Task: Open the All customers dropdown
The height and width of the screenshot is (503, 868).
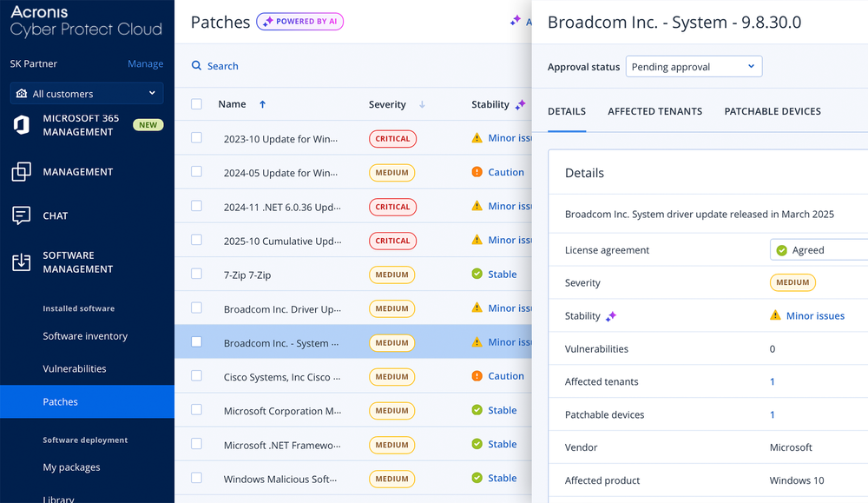Action: click(x=86, y=93)
